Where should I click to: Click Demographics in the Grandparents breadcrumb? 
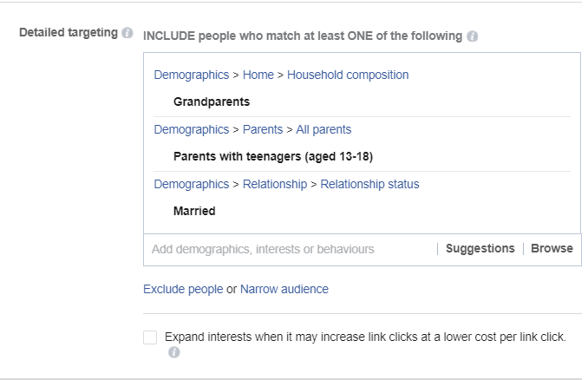[192, 75]
